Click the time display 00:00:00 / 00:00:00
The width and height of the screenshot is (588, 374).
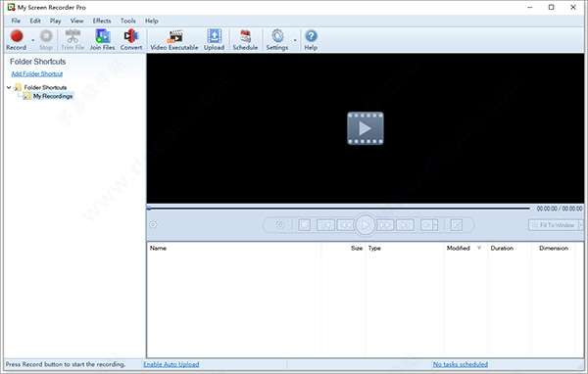click(x=560, y=209)
